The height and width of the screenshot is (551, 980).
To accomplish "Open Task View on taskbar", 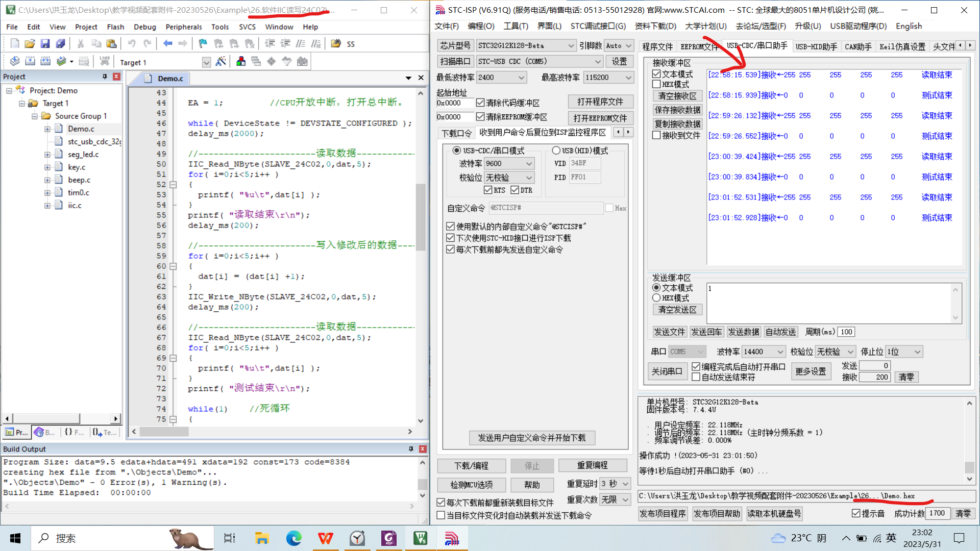I will [x=230, y=538].
